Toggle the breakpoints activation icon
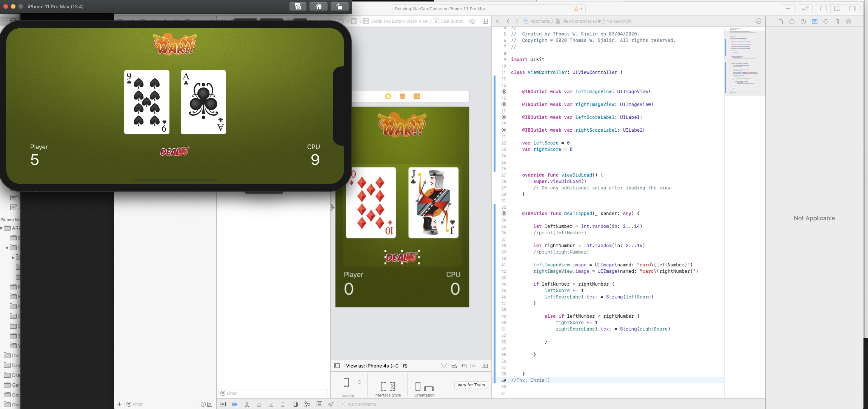 pyautogui.click(x=234, y=404)
